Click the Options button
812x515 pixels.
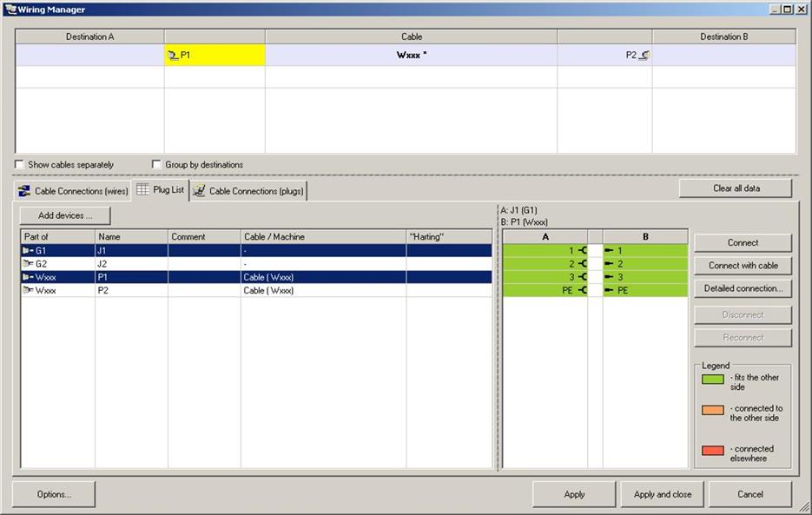click(54, 494)
